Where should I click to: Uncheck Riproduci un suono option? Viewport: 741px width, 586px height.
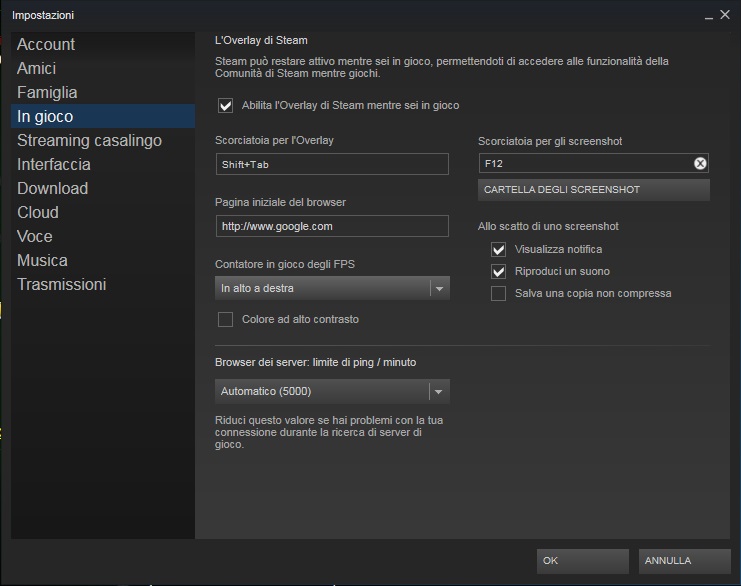click(x=498, y=271)
